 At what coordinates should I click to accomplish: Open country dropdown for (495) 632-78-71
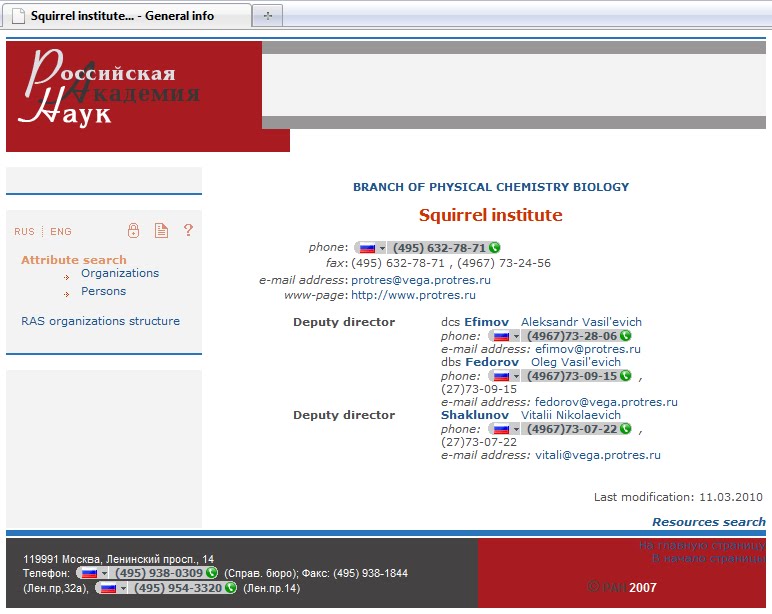click(x=382, y=248)
